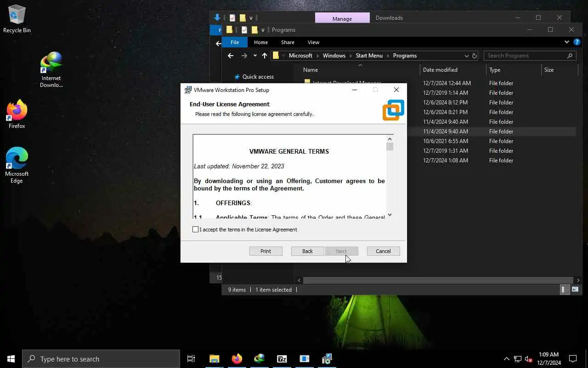Click the horizontal scrollbar in Programs window
The image size is (588, 368).
click(x=438, y=280)
